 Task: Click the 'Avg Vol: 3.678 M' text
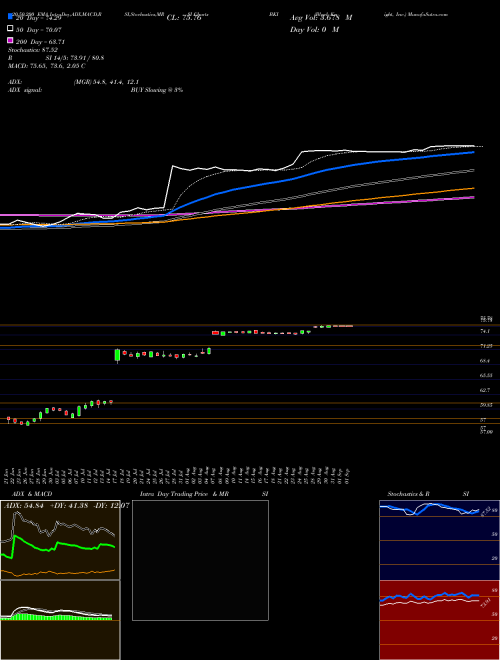click(321, 18)
